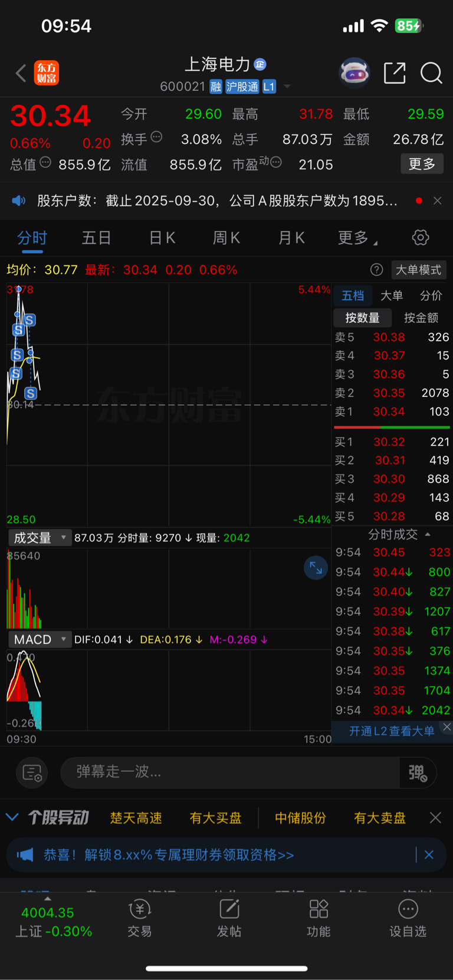Toggle the 弹 danmaku switch
The image size is (453, 980).
[418, 772]
